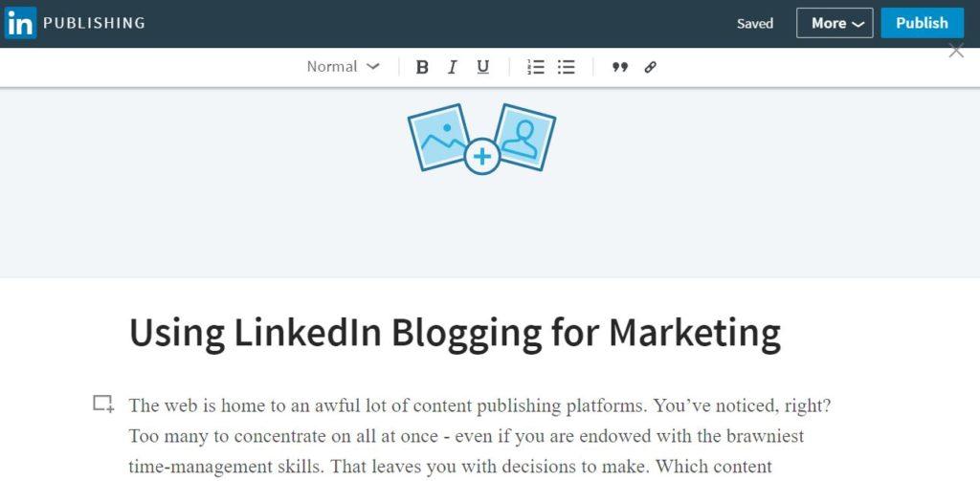Toggle italic formatting in the toolbar
The height and width of the screenshot is (481, 980).
[x=453, y=68]
